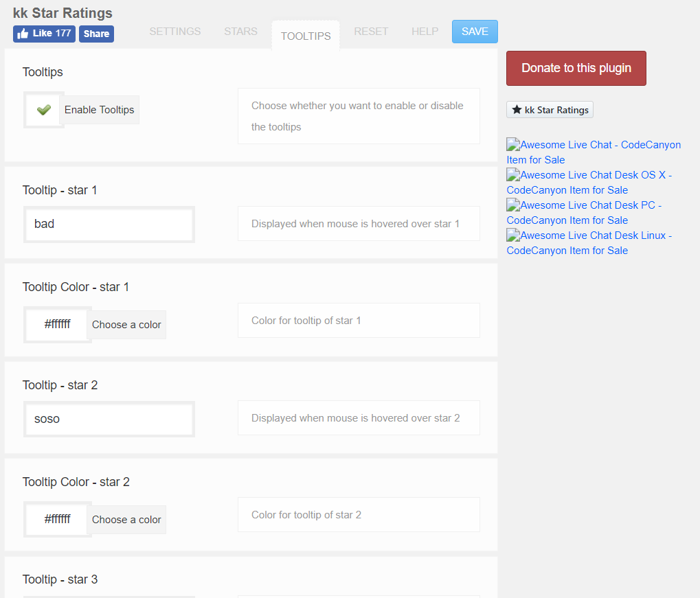Open the Reset tab

[371, 32]
